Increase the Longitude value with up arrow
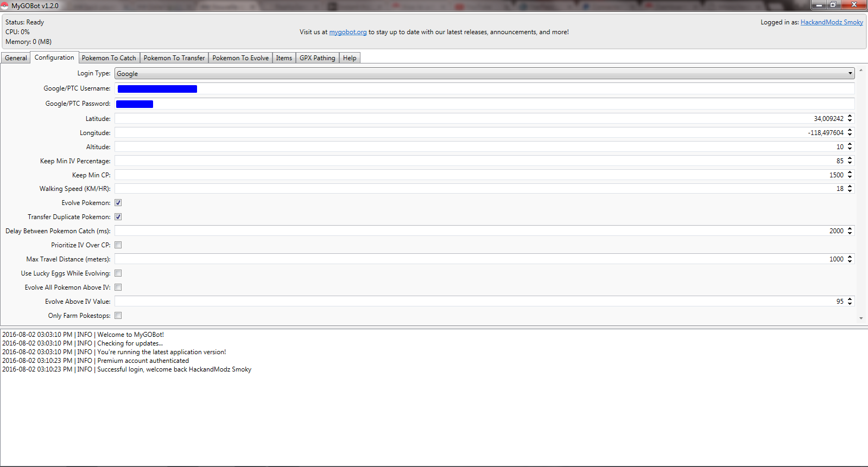The width and height of the screenshot is (868, 467). (850, 130)
